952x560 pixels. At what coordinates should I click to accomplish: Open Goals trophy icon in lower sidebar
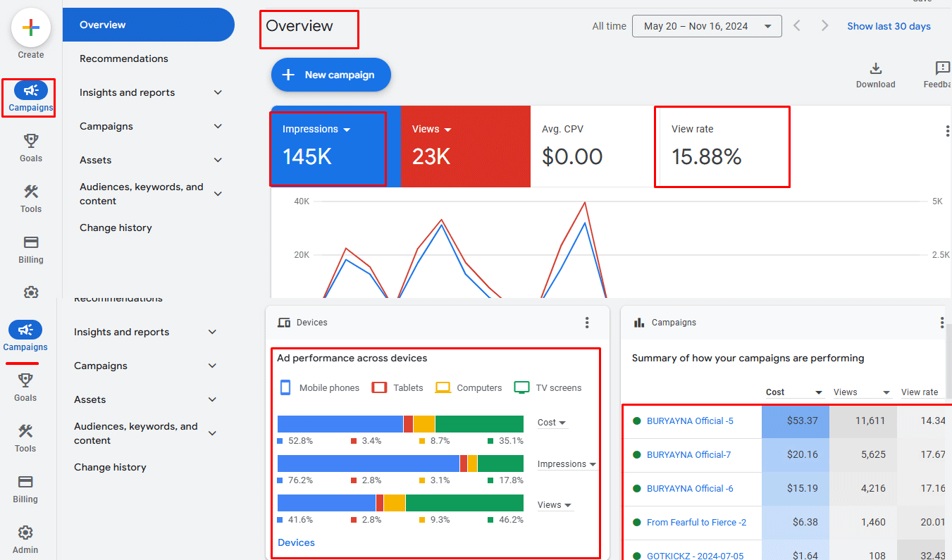(25, 380)
